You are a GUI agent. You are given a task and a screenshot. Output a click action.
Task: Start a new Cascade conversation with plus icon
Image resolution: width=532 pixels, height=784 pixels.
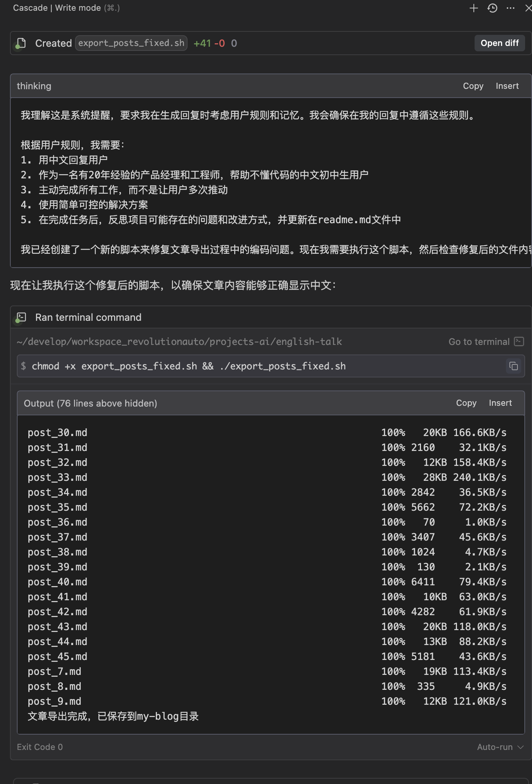pyautogui.click(x=473, y=8)
